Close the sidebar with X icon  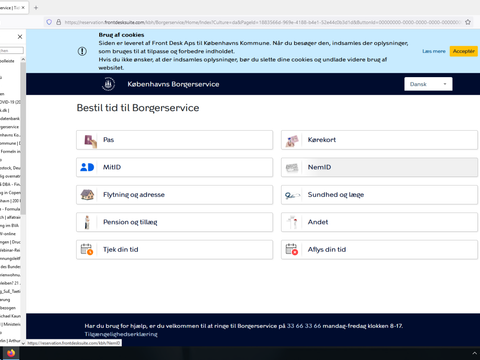pos(20,37)
